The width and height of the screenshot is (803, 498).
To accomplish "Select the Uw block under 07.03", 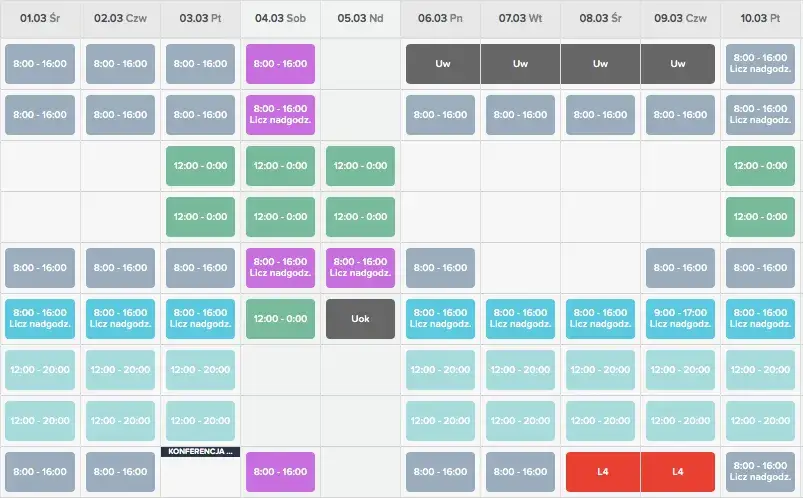I will [520, 64].
